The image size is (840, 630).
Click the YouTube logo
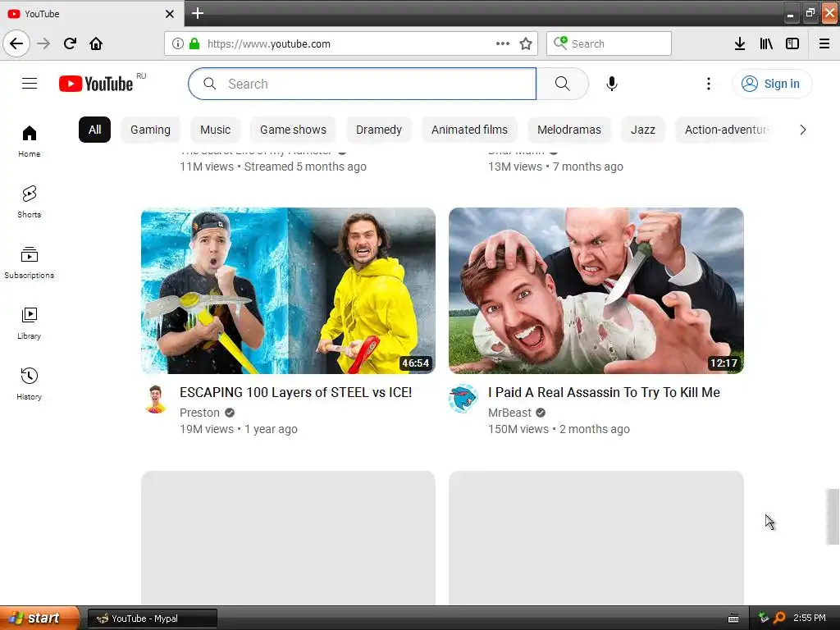[x=96, y=84]
